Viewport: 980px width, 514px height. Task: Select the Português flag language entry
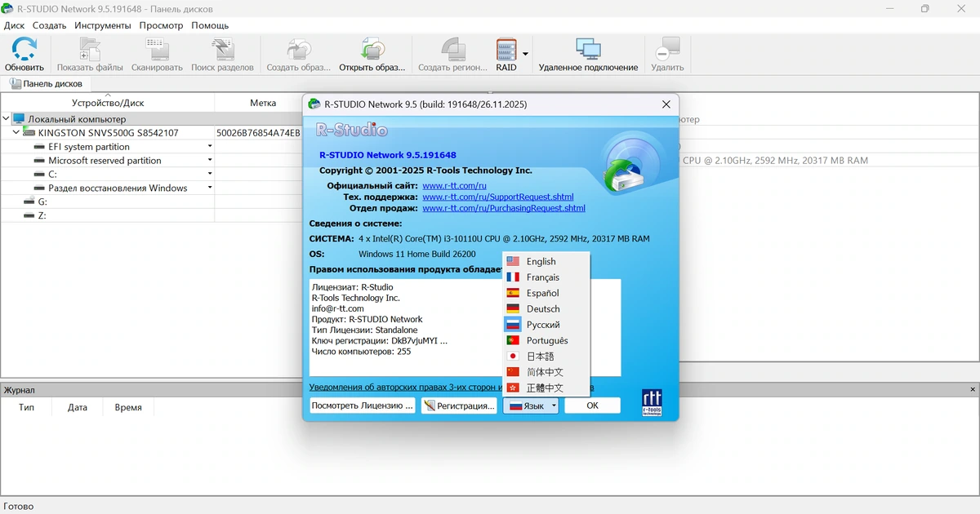546,340
